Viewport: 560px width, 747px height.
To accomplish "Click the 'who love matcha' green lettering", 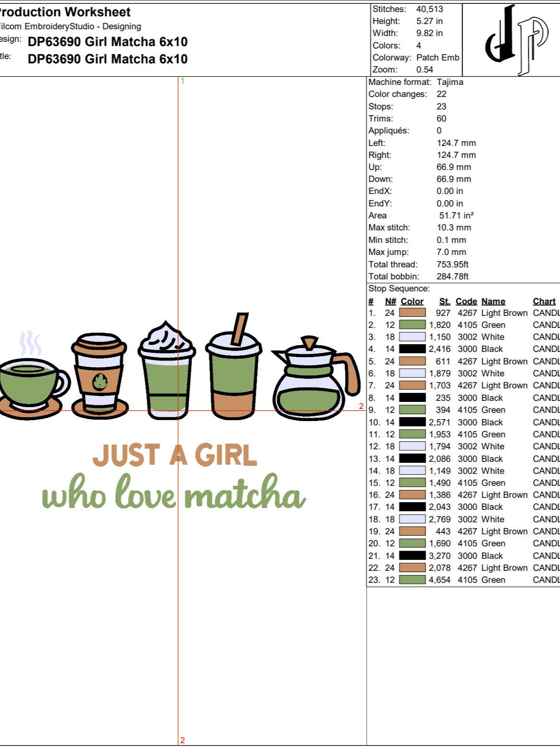I will coord(174,492).
